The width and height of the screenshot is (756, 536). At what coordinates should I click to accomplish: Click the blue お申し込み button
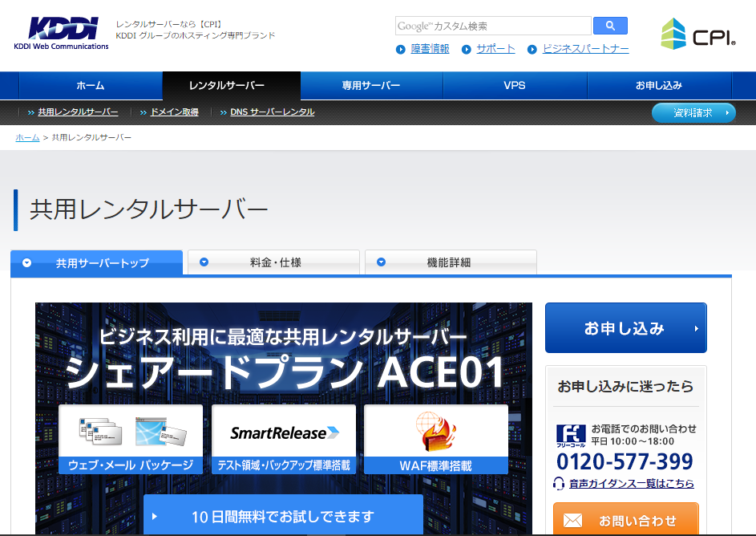[x=625, y=327]
